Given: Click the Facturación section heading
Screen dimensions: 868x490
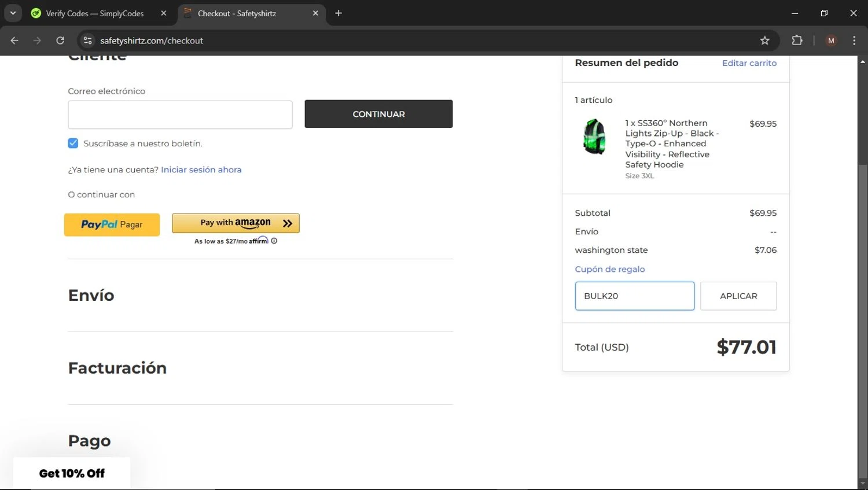Looking at the screenshot, I should point(117,368).
